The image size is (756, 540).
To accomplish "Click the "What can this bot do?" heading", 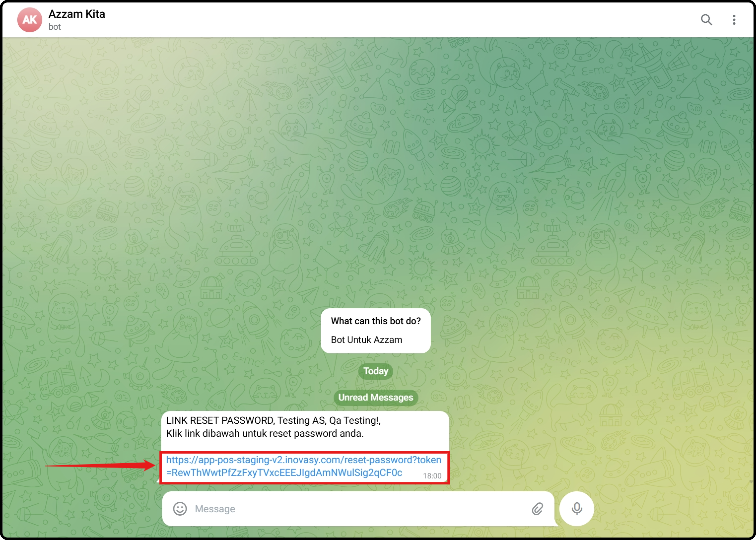I will (376, 321).
